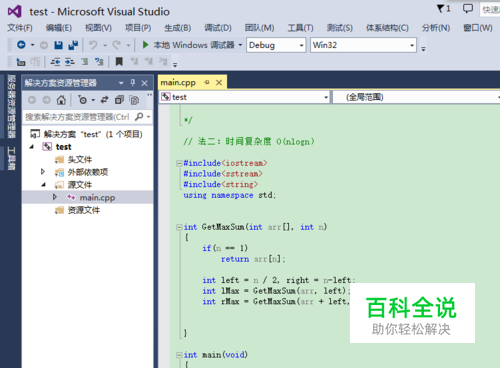Open the 体系结构(C) menu
The width and height of the screenshot is (500, 368).
coord(387,28)
